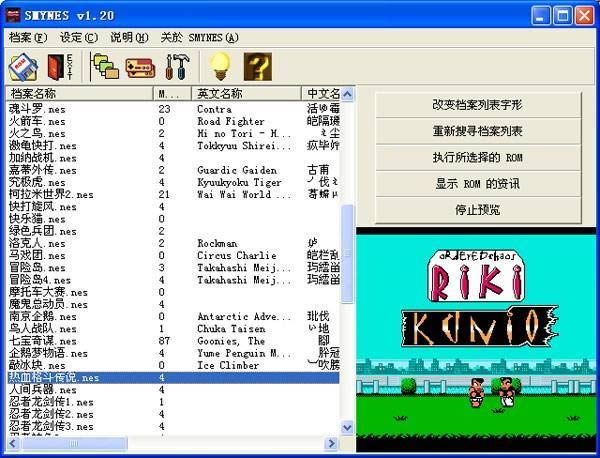Select 激龟快打.nes in the file list
600x458 pixels.
click(42, 146)
